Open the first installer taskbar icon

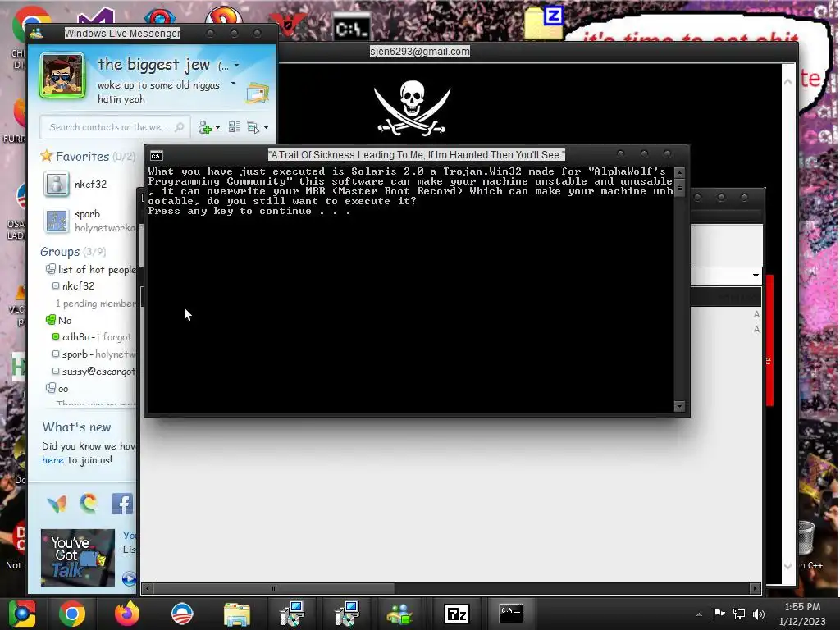click(292, 614)
